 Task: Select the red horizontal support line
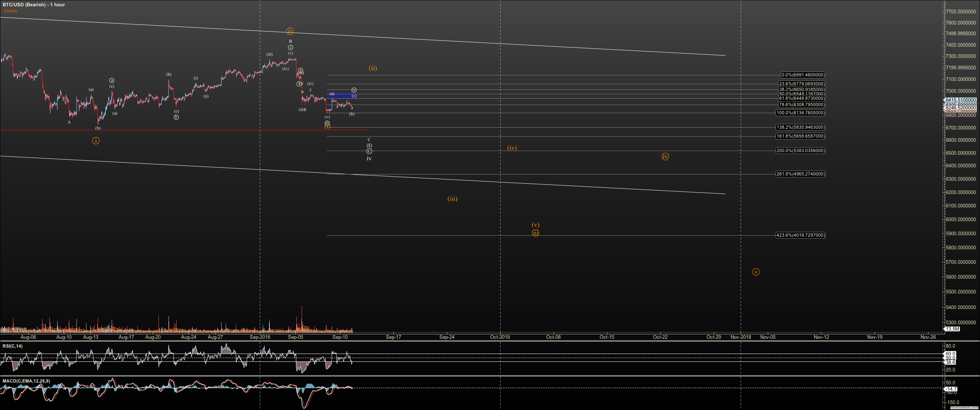click(x=184, y=131)
